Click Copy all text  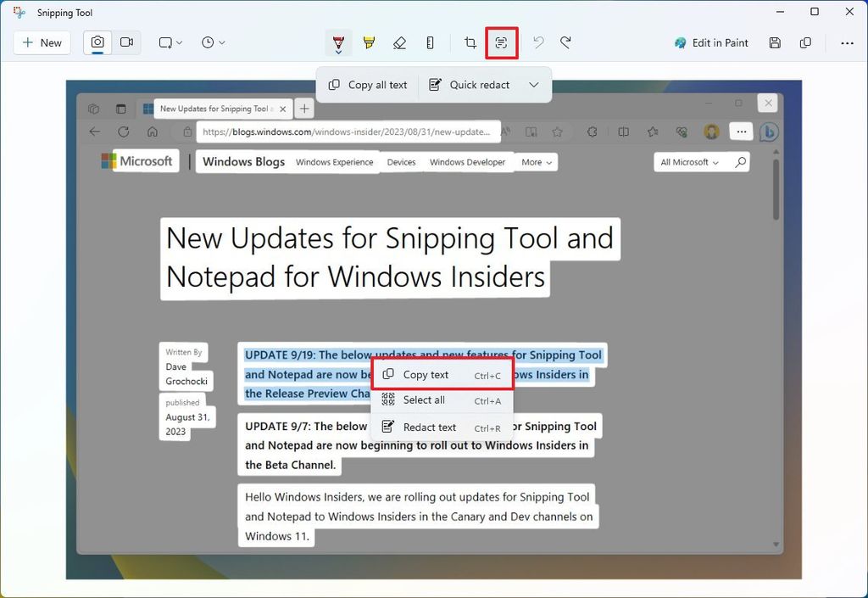pyautogui.click(x=368, y=85)
